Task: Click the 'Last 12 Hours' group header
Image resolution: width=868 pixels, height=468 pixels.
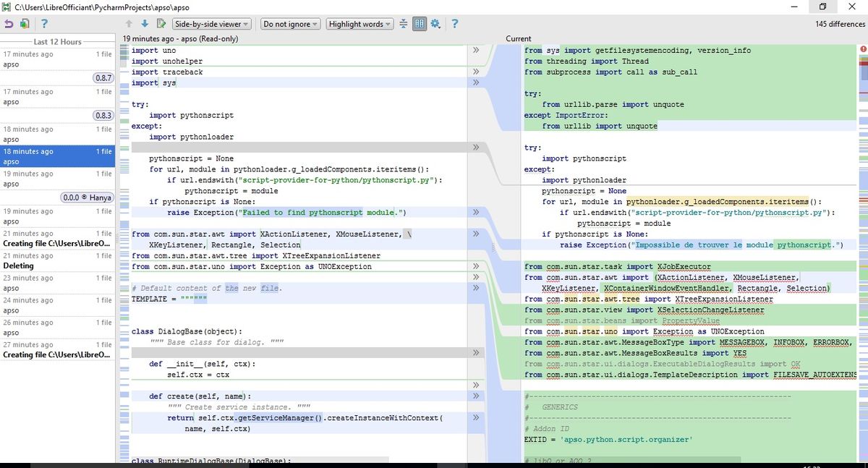Action: (58, 42)
